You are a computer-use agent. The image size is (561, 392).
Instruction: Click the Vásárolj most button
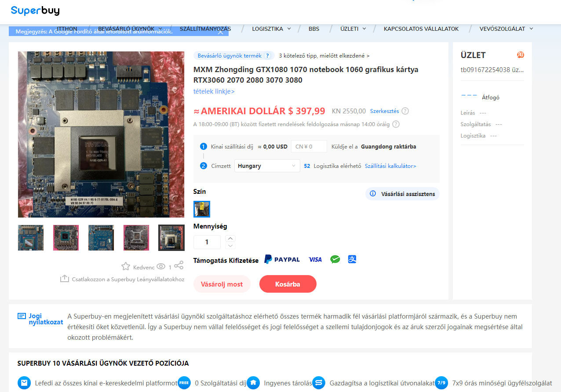click(x=222, y=284)
